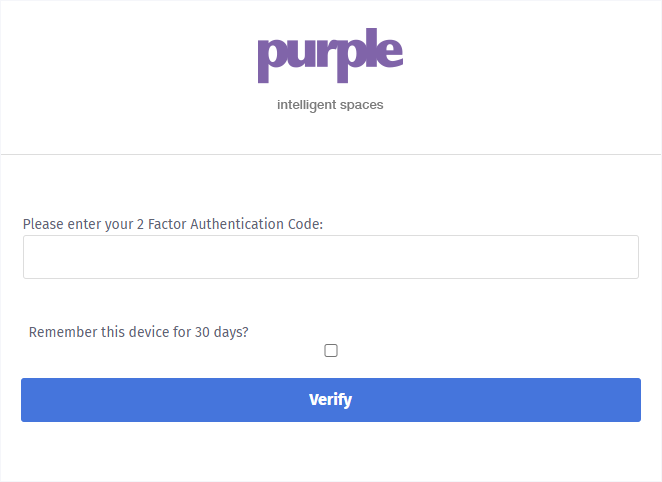
Task: Submit the code with the blue Verify button
Action: [x=330, y=400]
